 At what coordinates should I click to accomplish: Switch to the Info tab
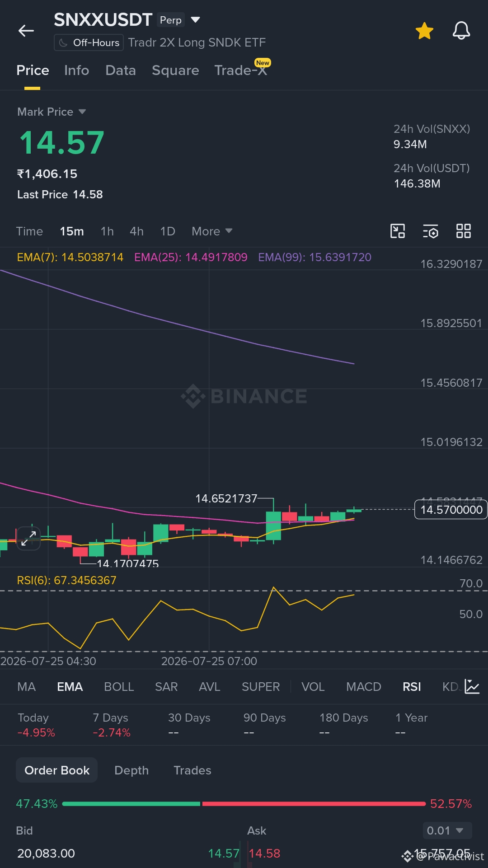coord(76,70)
